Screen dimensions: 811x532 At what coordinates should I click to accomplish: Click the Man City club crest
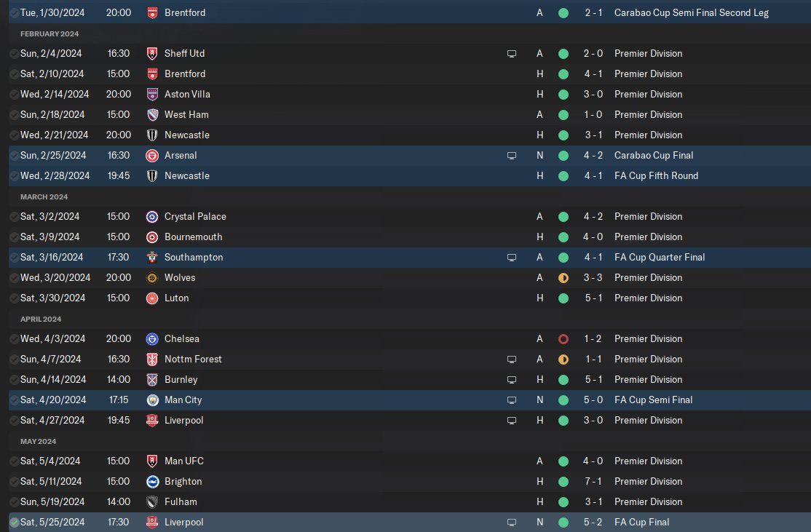click(152, 400)
